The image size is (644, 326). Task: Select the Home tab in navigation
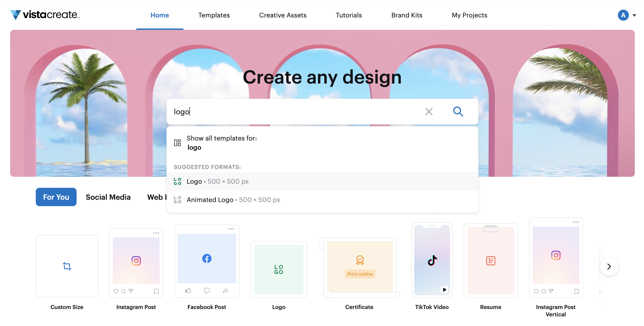pyautogui.click(x=159, y=15)
